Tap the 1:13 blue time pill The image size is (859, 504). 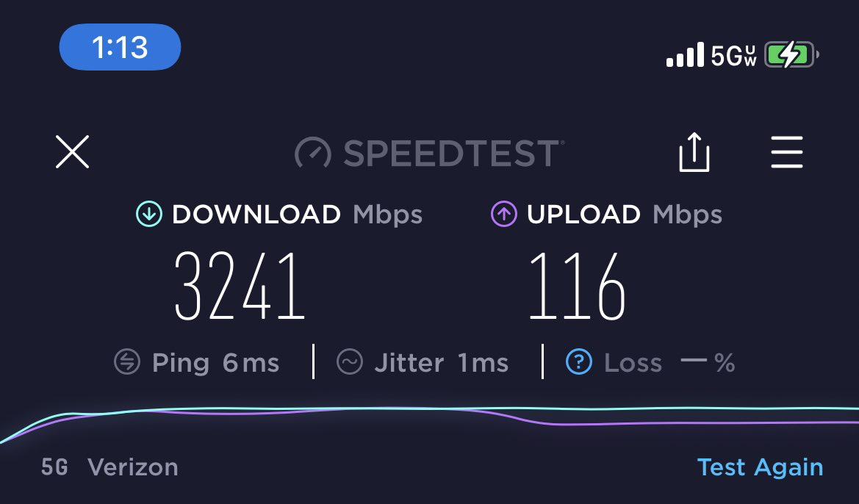click(x=120, y=47)
